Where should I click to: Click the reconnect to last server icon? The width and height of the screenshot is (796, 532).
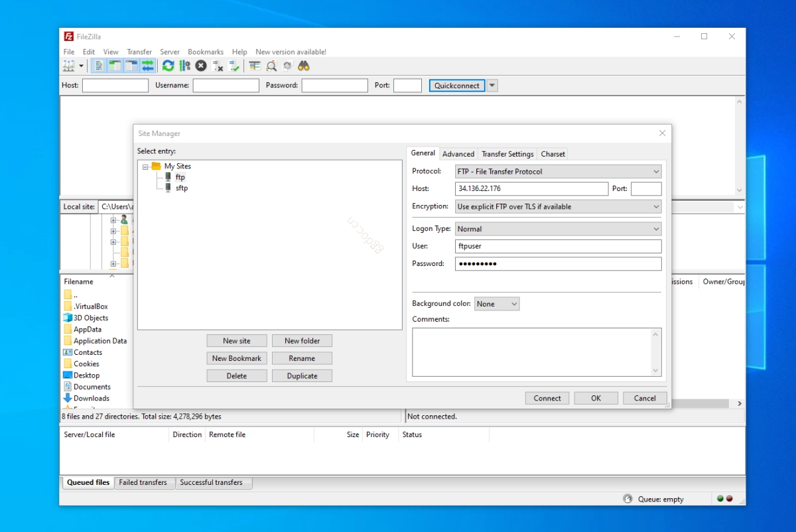(x=234, y=66)
